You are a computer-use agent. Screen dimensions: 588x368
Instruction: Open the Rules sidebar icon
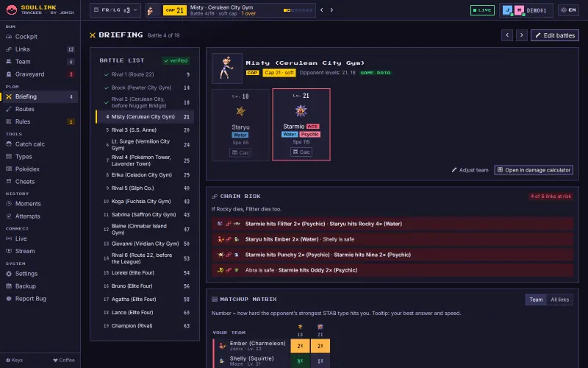tap(9, 121)
